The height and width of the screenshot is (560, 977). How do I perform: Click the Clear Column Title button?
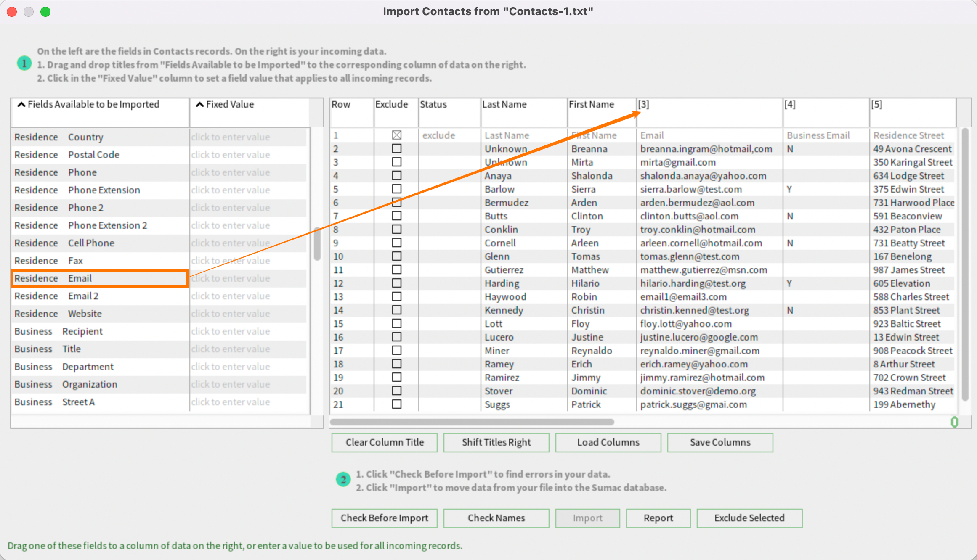pyautogui.click(x=385, y=442)
